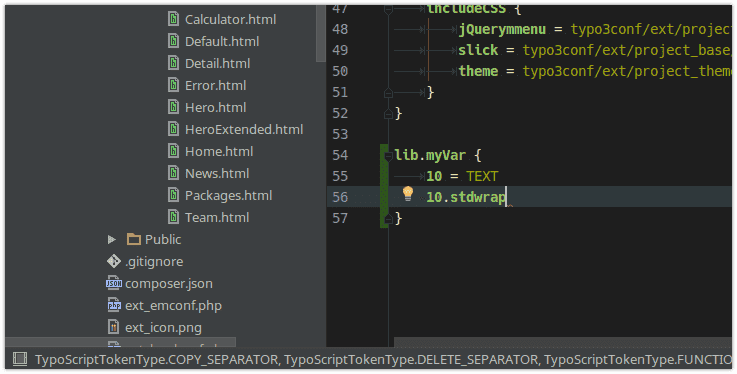The image size is (737, 374).
Task: Click fold end marker at line 57
Action: (x=388, y=218)
